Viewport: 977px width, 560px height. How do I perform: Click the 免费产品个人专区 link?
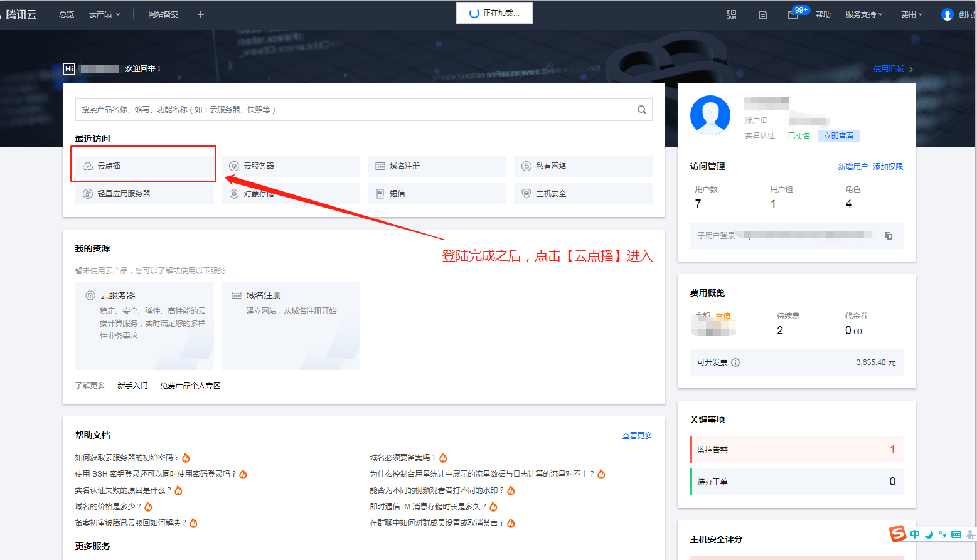point(190,386)
